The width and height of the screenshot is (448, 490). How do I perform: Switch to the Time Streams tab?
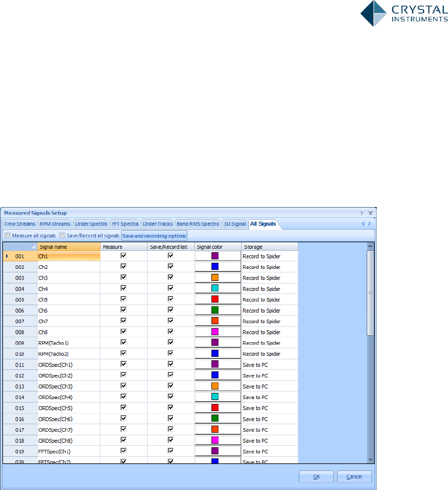point(20,224)
